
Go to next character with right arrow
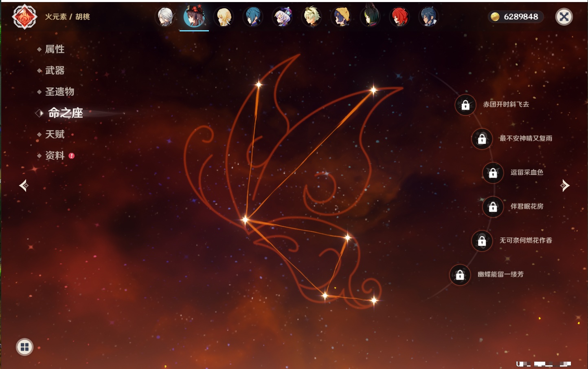pos(565,186)
